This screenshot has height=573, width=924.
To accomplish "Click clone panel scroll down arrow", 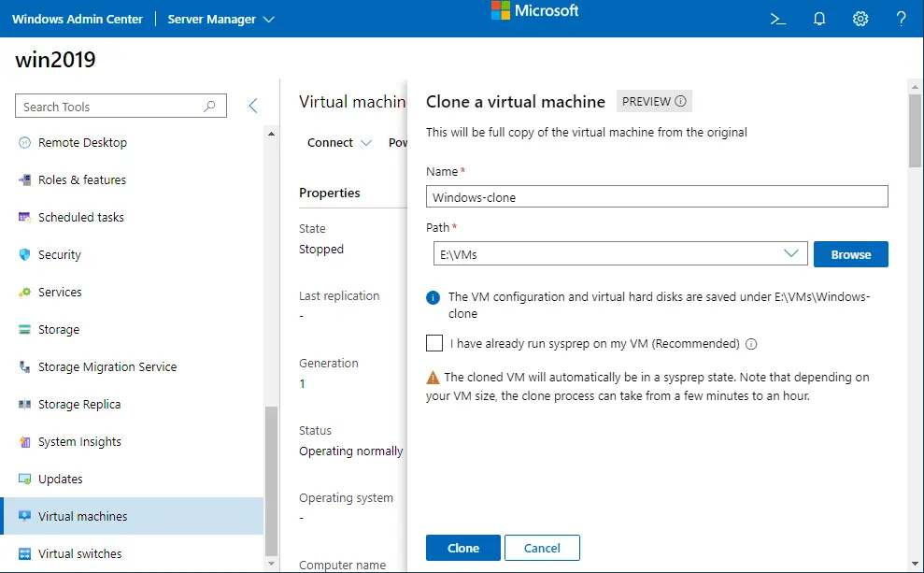I will [915, 565].
